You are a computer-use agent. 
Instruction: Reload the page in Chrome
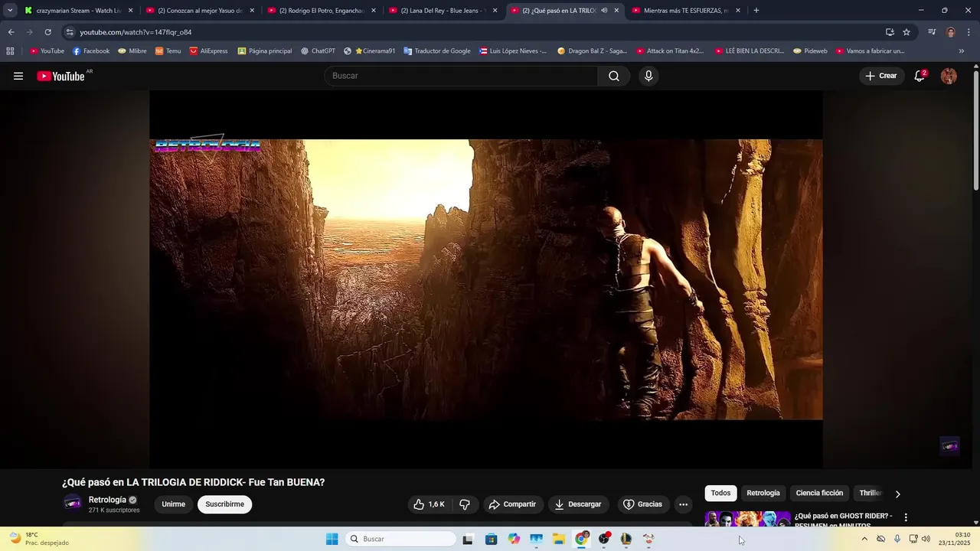47,32
